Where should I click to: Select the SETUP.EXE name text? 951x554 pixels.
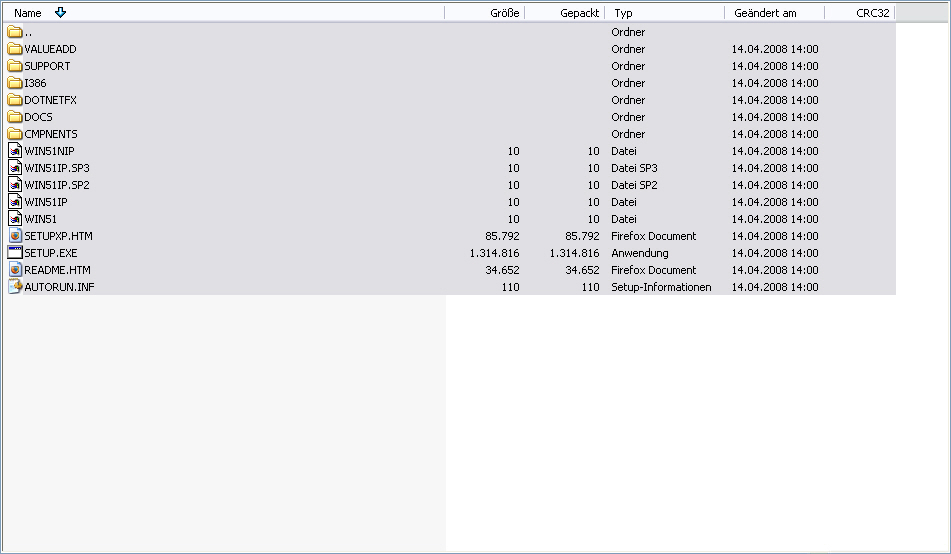click(51, 253)
